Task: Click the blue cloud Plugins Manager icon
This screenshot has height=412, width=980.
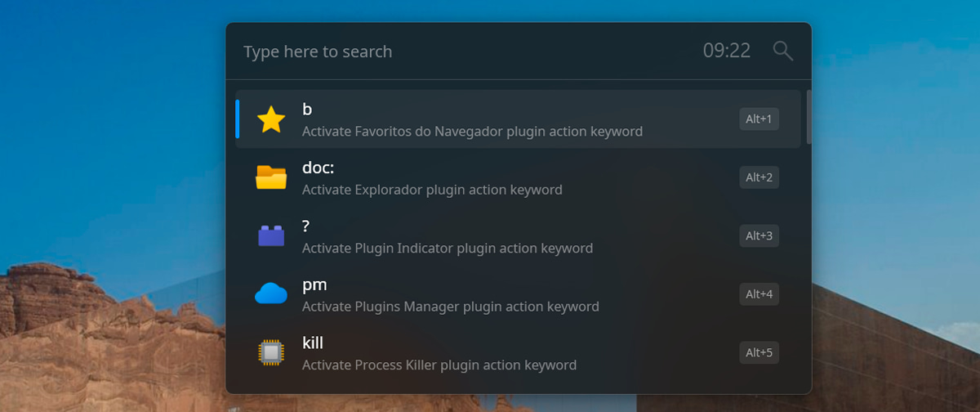Action: point(271,294)
